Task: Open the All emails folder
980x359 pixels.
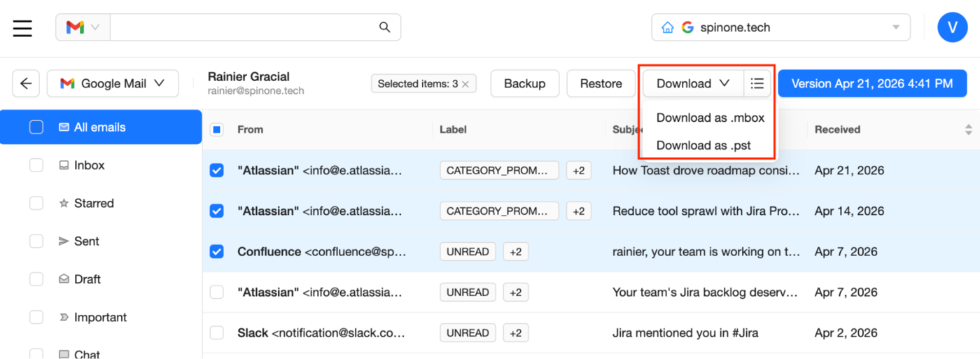Action: point(100,127)
